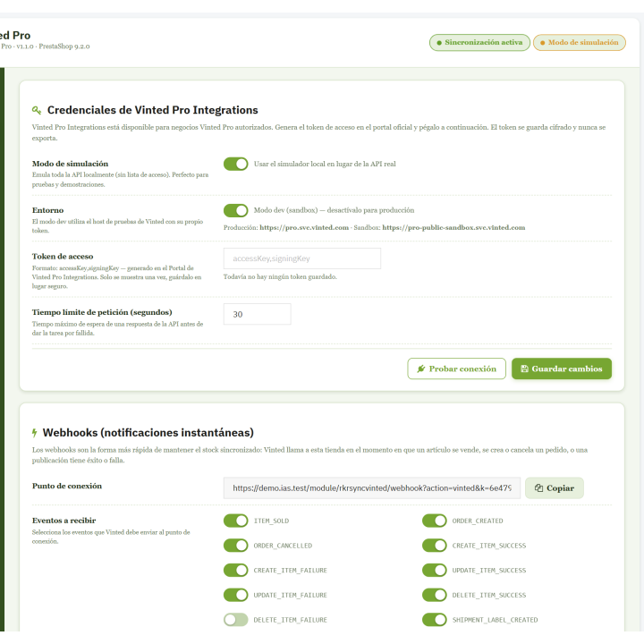Click the 'Token de acceso' label

(x=63, y=257)
